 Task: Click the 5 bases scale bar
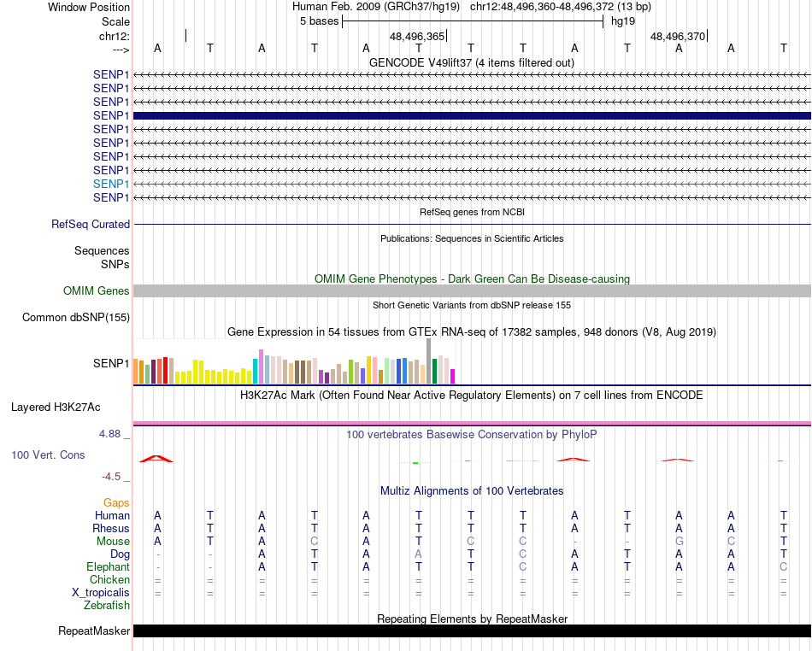click(x=472, y=21)
